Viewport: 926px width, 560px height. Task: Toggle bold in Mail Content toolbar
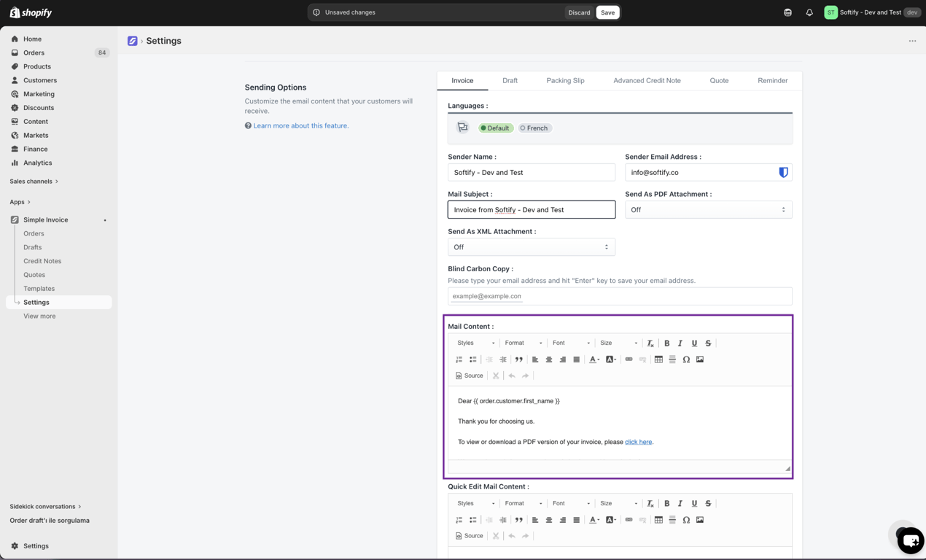pos(666,343)
